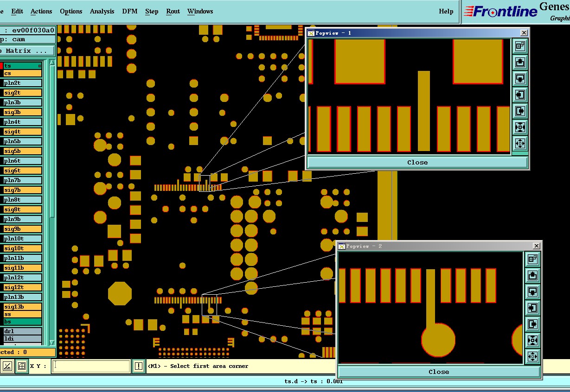Screen dimensions: 570x392
Task: Toggle display of layer cs
Action: coord(23,73)
